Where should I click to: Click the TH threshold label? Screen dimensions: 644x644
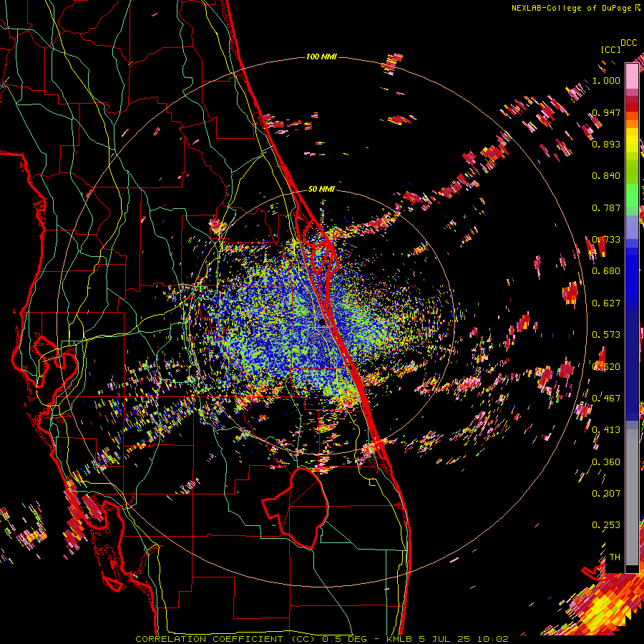tap(615, 557)
